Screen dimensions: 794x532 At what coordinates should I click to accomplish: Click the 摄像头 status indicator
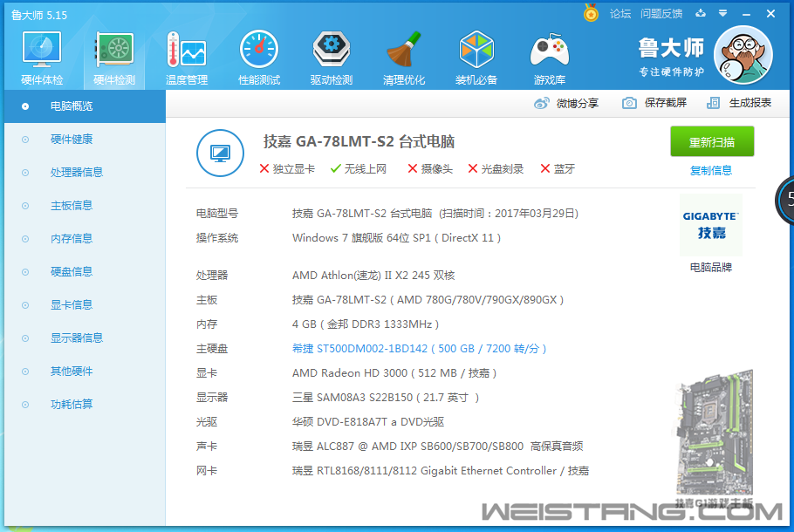point(430,168)
